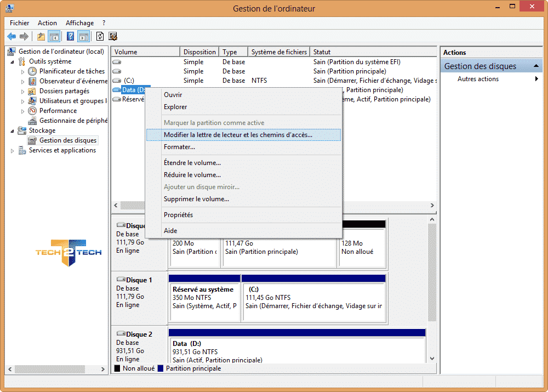Click the Planificateur de tâches clock icon
Viewport: 548px width, 392px height.
[33, 71]
